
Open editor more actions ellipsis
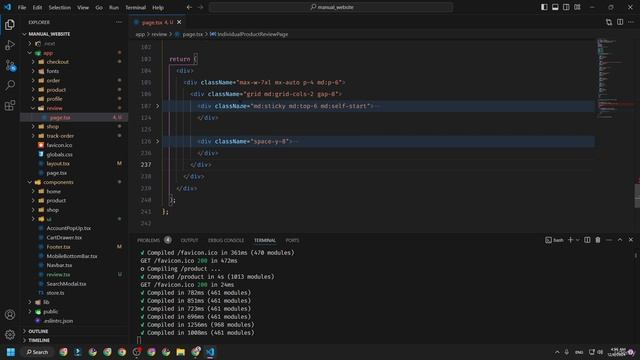click(631, 22)
